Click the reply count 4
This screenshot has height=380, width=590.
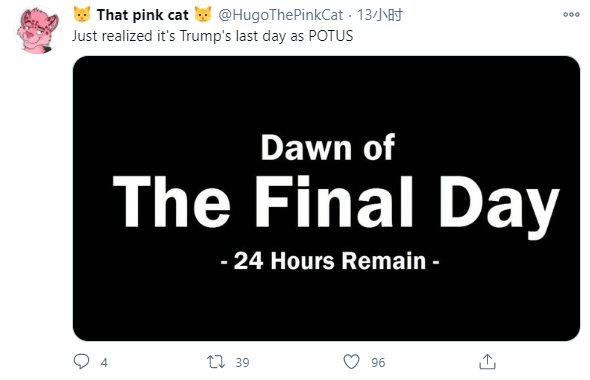104,362
